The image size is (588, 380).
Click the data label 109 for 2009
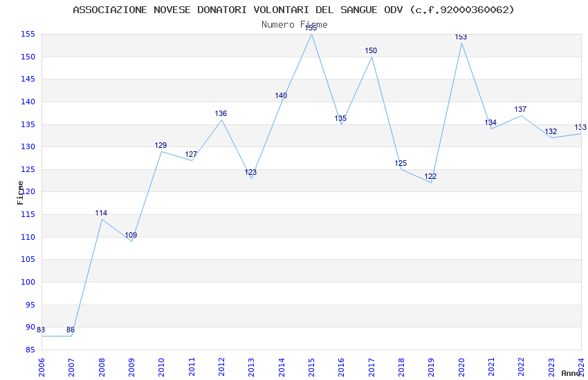pos(131,235)
